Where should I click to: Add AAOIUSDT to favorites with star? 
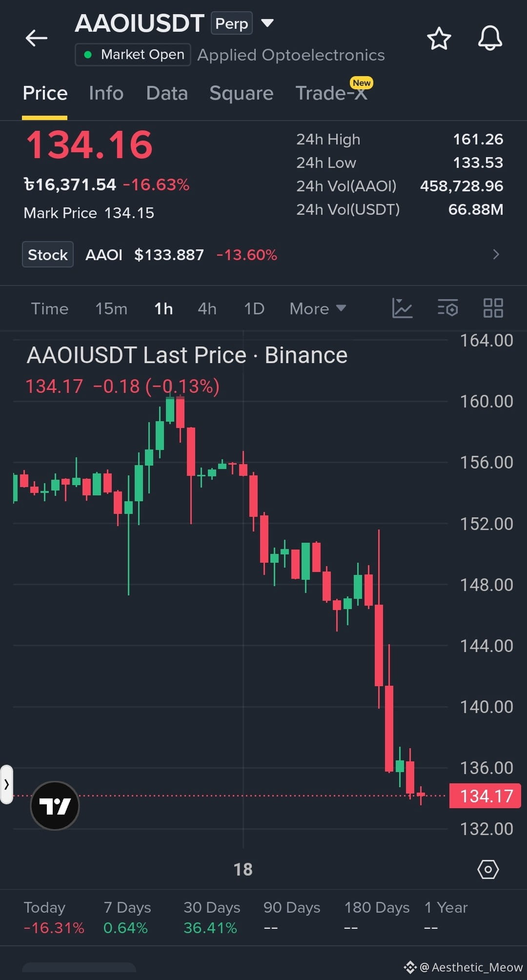(x=439, y=39)
